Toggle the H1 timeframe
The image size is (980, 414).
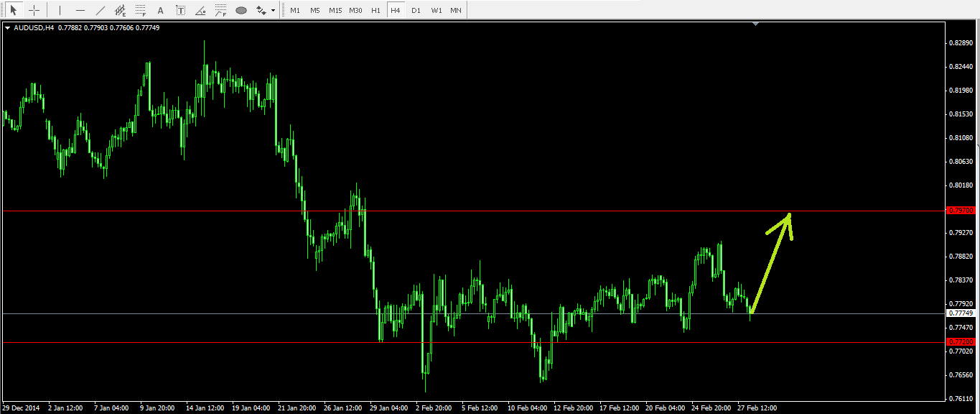pos(375,10)
